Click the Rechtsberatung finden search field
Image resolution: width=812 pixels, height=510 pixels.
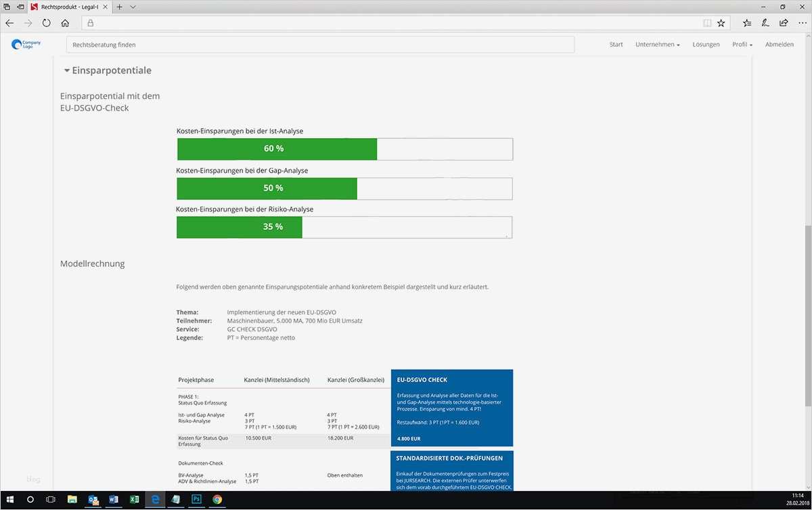click(x=318, y=44)
